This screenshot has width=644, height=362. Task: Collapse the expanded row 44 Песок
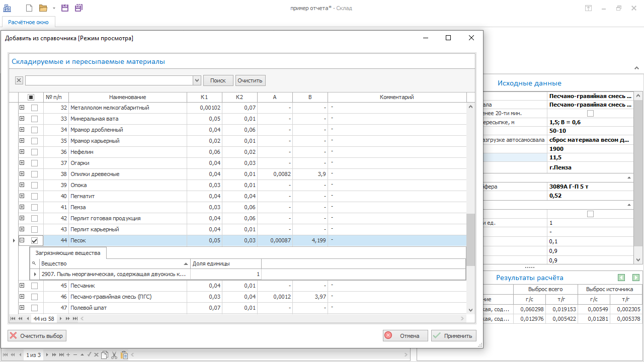(22, 240)
